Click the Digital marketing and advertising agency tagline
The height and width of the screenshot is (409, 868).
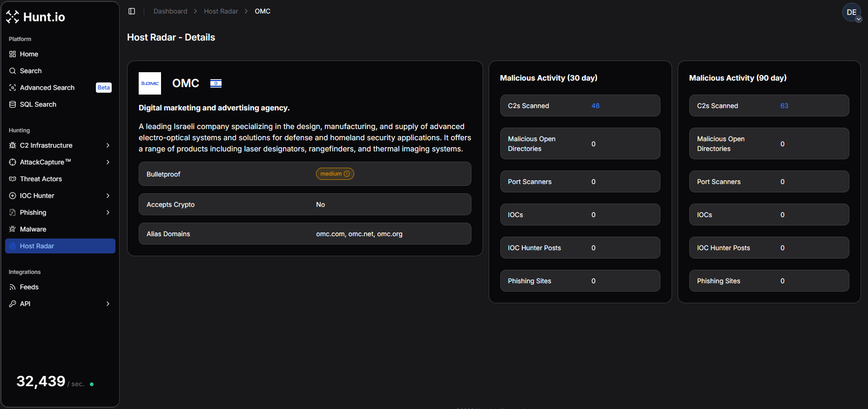pos(214,108)
